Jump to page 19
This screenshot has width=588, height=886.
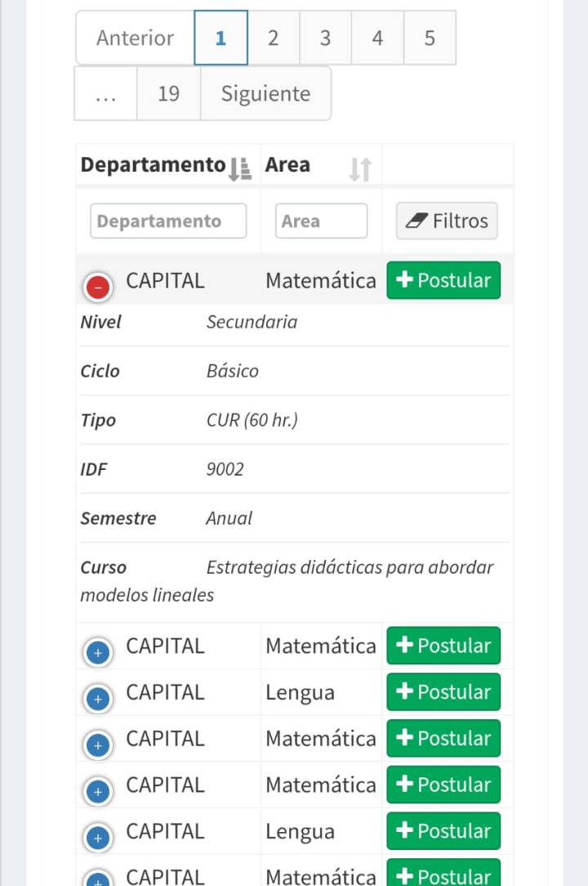pyautogui.click(x=168, y=93)
